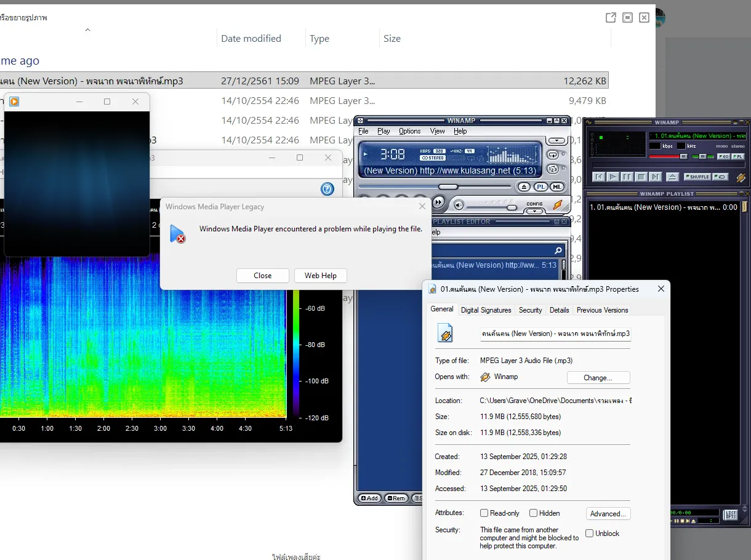The image size is (751, 560).
Task: Open Winamp View menu
Action: (437, 131)
